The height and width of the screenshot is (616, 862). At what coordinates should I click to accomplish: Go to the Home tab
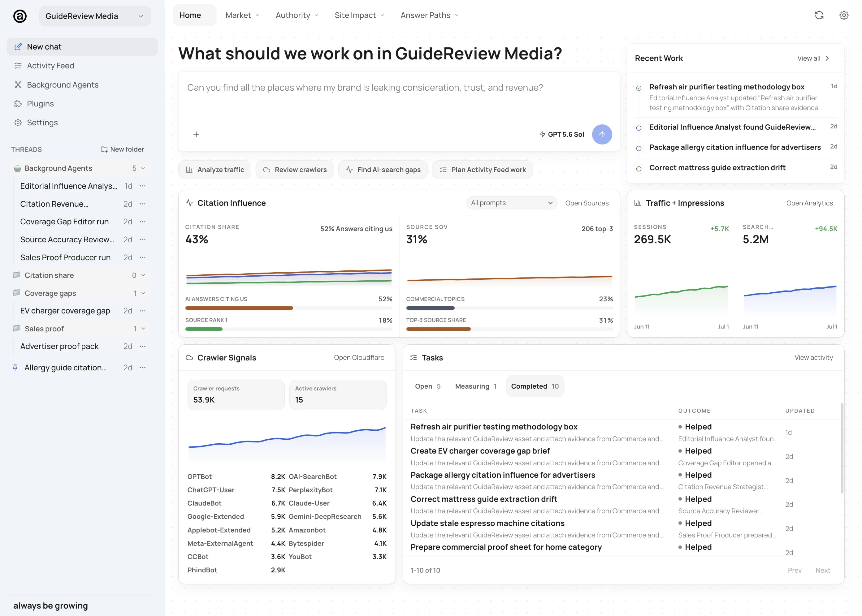[194, 15]
